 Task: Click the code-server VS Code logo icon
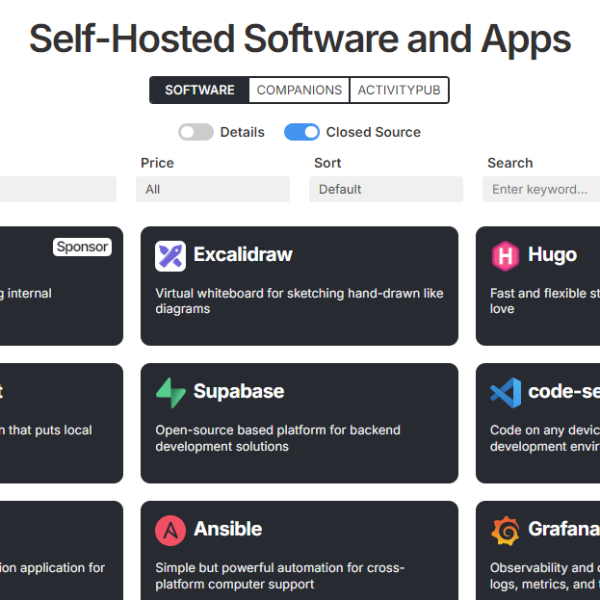click(x=505, y=393)
